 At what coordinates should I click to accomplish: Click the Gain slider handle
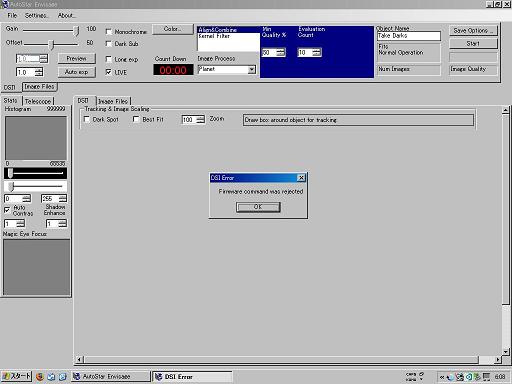point(77,31)
